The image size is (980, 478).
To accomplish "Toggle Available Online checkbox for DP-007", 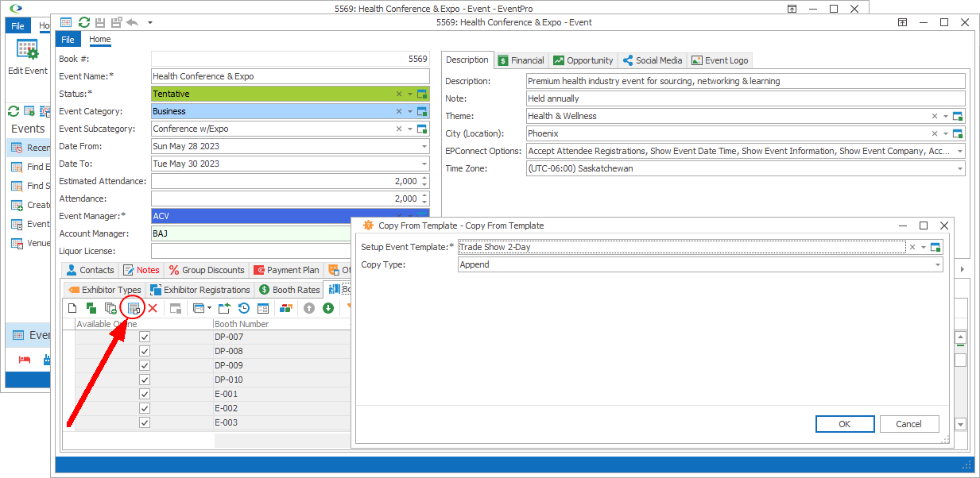I will click(145, 337).
